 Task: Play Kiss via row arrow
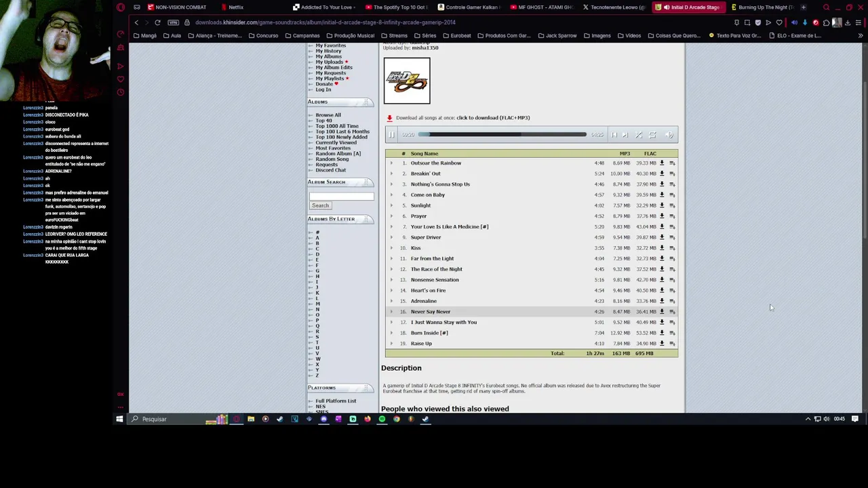click(x=391, y=248)
